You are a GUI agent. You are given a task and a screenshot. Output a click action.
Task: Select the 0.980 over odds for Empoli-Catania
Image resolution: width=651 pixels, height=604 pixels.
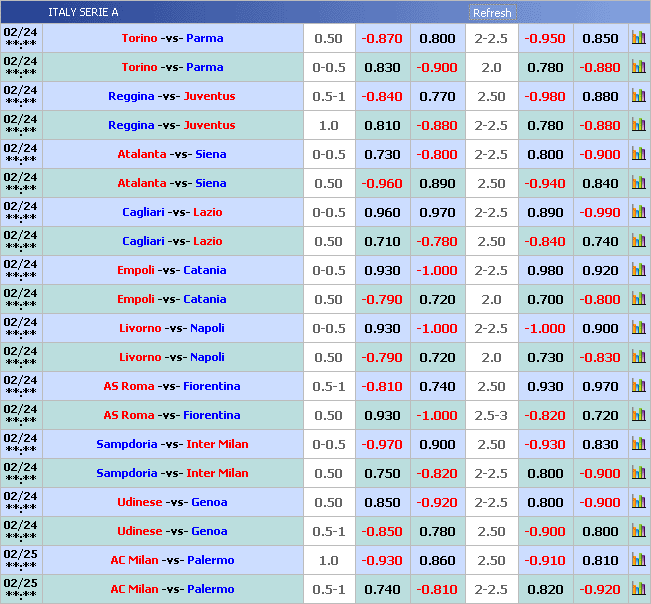tap(545, 271)
